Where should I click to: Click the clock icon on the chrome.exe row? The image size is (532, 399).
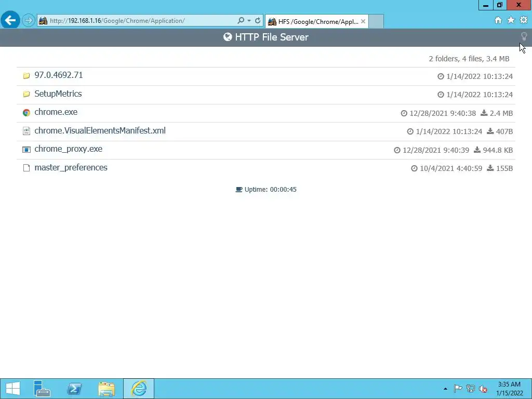coord(404,113)
